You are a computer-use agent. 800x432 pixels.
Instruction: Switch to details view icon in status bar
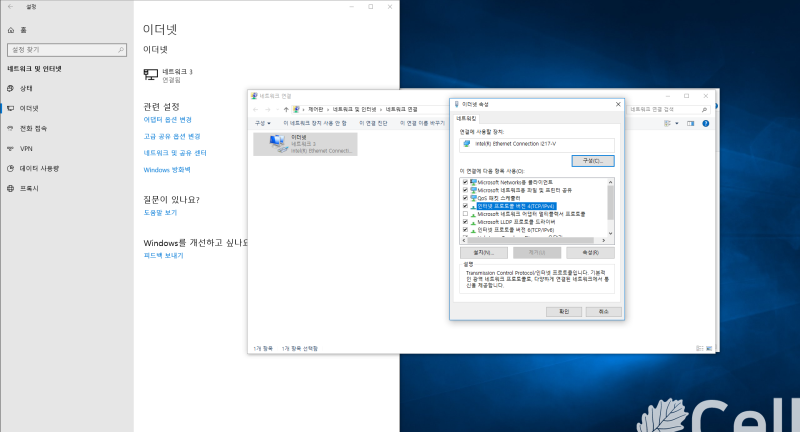click(699, 348)
